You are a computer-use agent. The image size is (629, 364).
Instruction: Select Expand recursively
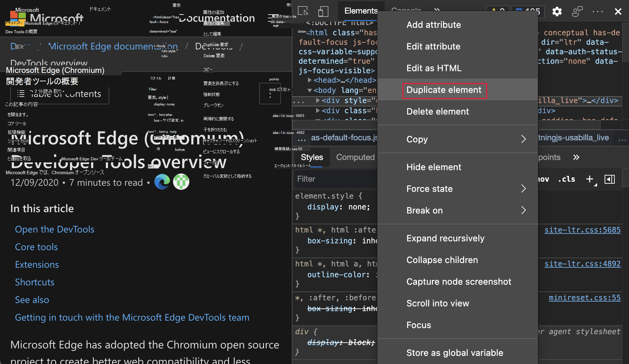coord(457,238)
